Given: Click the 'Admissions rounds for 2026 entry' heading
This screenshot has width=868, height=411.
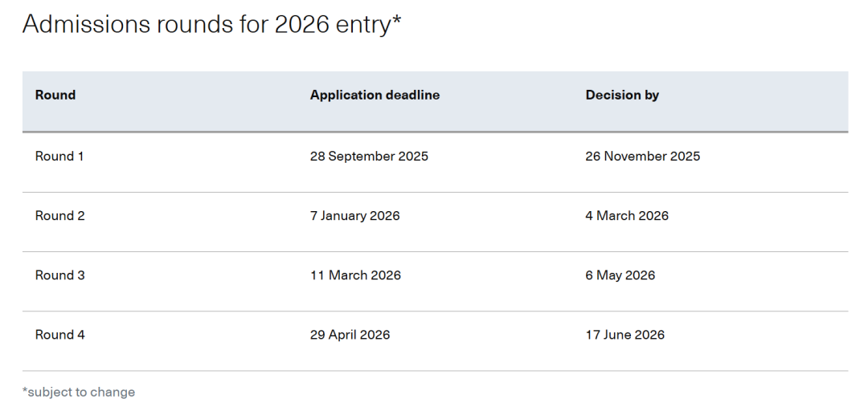Looking at the screenshot, I should pyautogui.click(x=211, y=24).
